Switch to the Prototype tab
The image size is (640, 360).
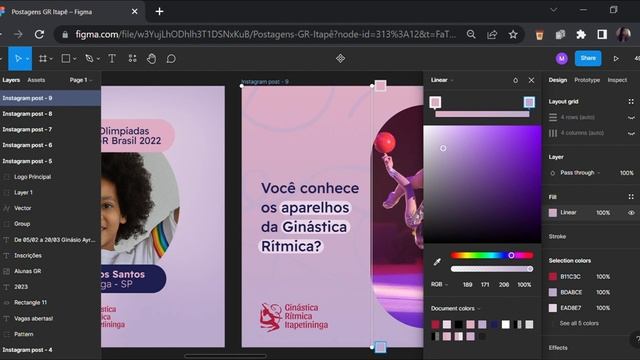click(587, 80)
